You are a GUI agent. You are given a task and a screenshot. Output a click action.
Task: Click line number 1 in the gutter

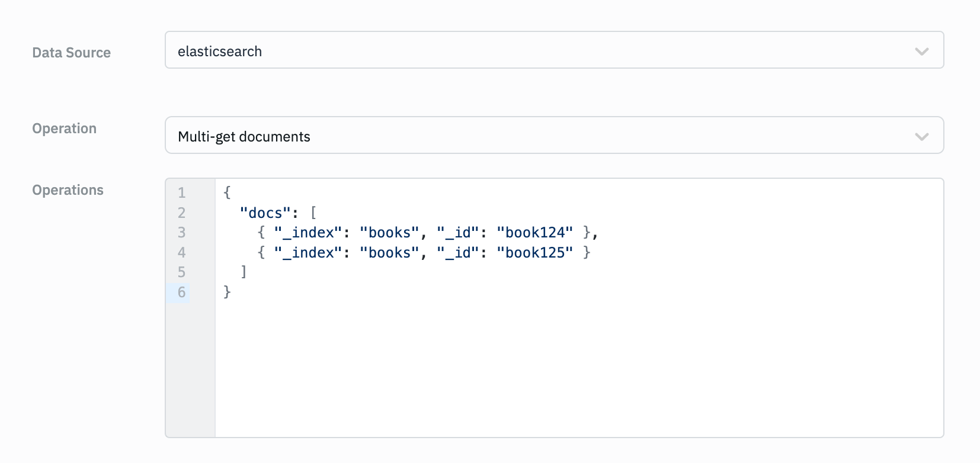(182, 193)
